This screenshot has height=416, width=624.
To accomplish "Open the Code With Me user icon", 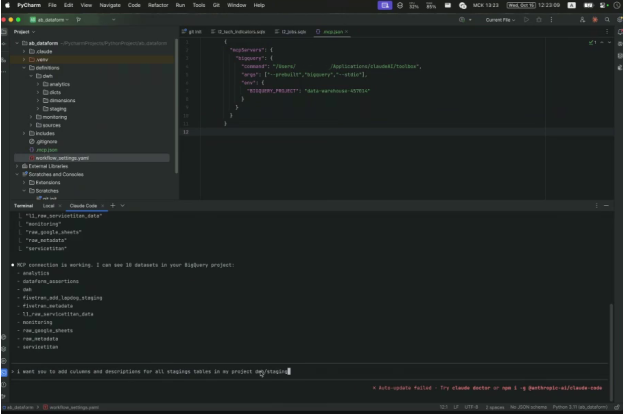I will coord(581,19).
